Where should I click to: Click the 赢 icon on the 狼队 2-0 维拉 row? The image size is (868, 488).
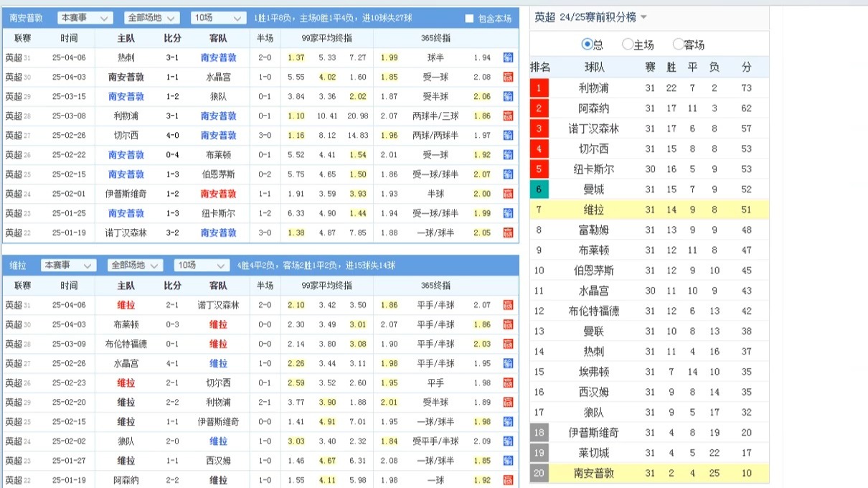(x=508, y=442)
